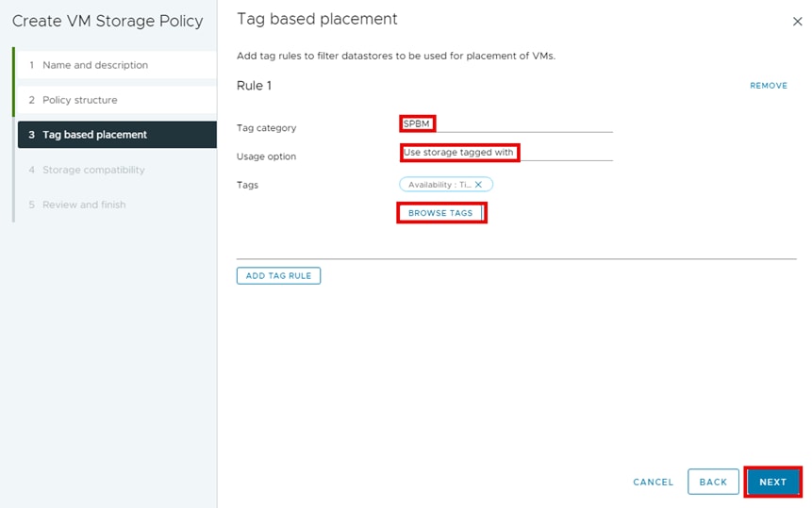Go back with the BACK button
Viewport: 812px width, 508px height.
pos(713,482)
